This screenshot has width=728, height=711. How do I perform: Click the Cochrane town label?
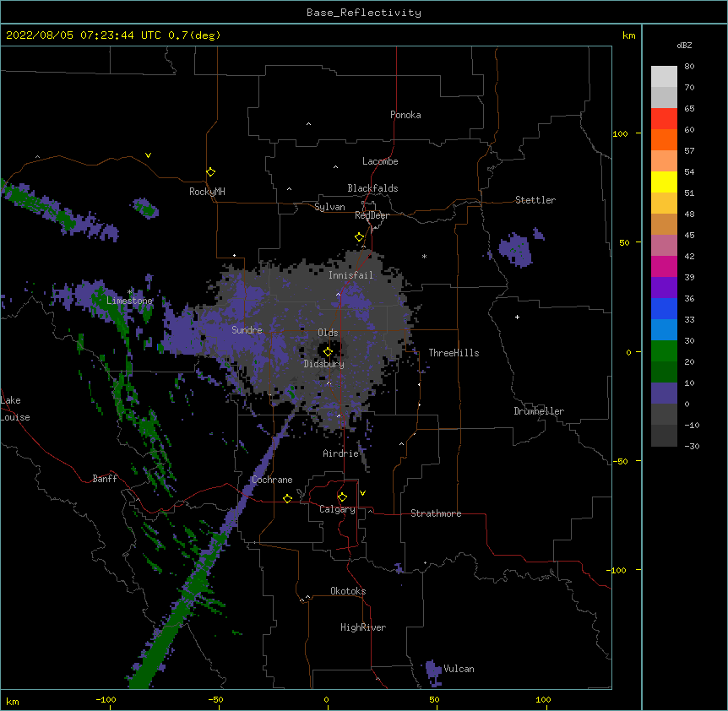click(272, 480)
